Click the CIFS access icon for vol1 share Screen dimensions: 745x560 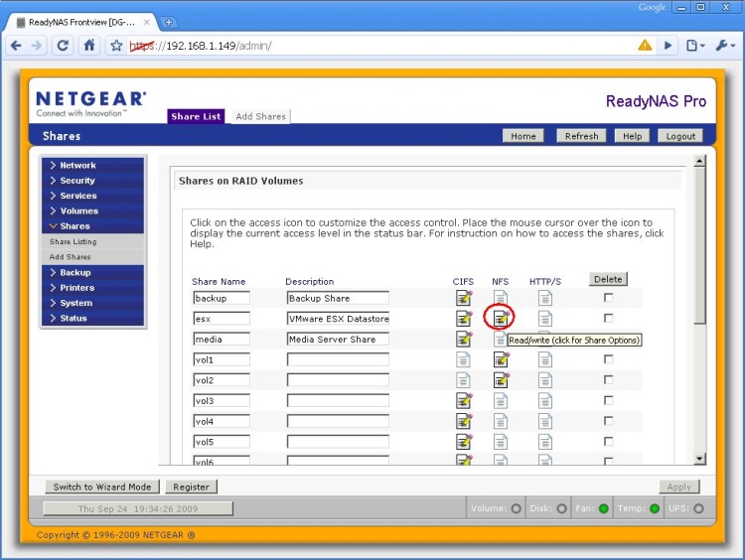point(463,359)
